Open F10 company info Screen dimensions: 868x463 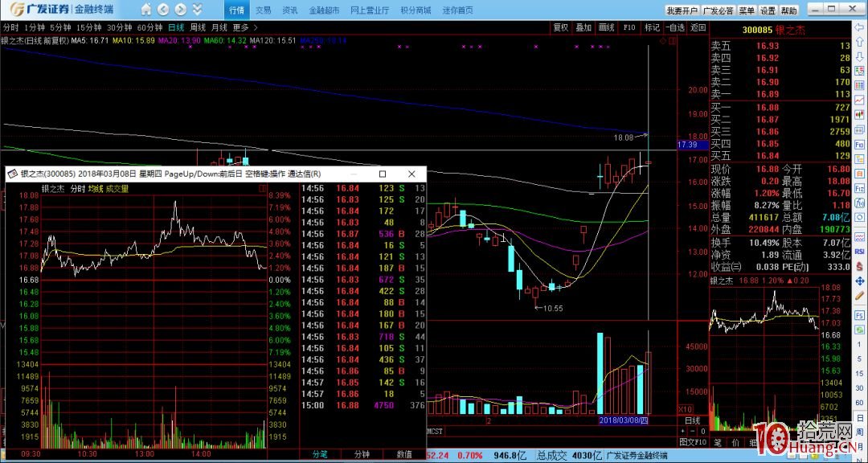628,27
